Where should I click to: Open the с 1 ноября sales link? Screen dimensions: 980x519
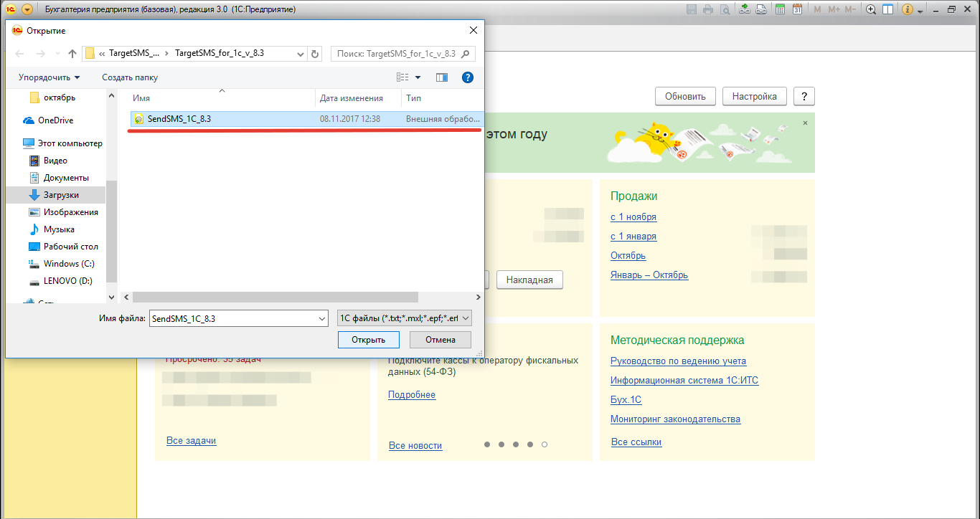point(633,217)
